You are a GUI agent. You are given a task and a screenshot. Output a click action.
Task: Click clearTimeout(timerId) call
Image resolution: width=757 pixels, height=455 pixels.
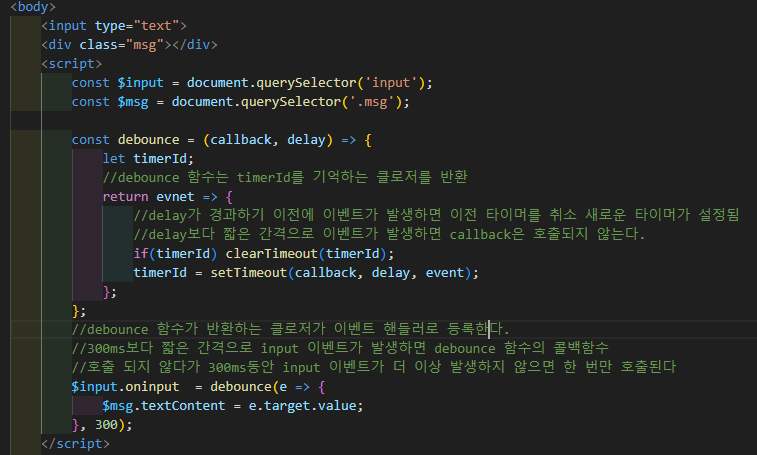click(x=306, y=254)
